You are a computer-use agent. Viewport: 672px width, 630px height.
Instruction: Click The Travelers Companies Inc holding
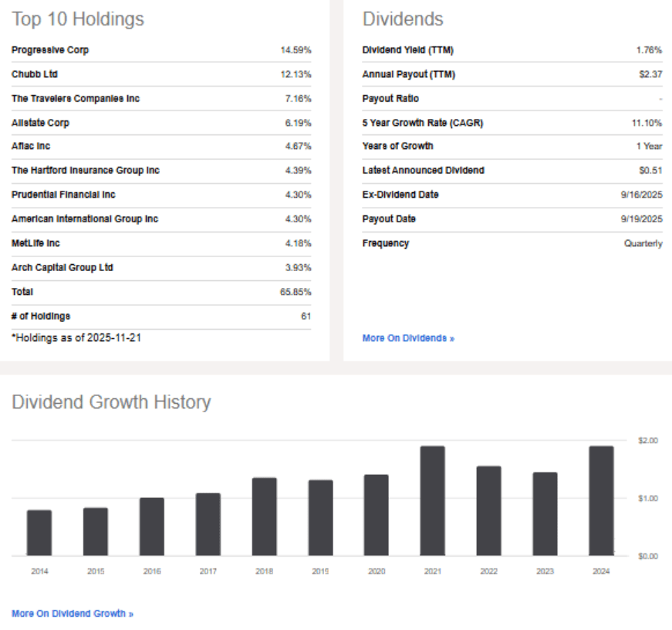[76, 99]
